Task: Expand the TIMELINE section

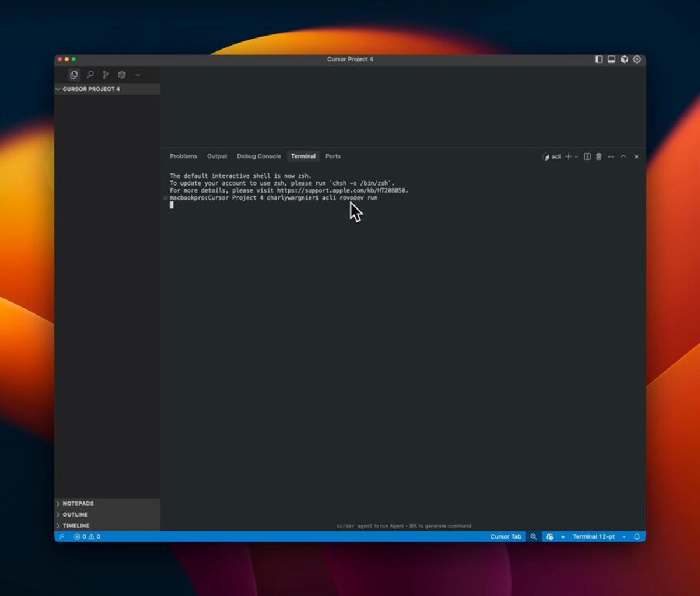Action: coord(76,525)
